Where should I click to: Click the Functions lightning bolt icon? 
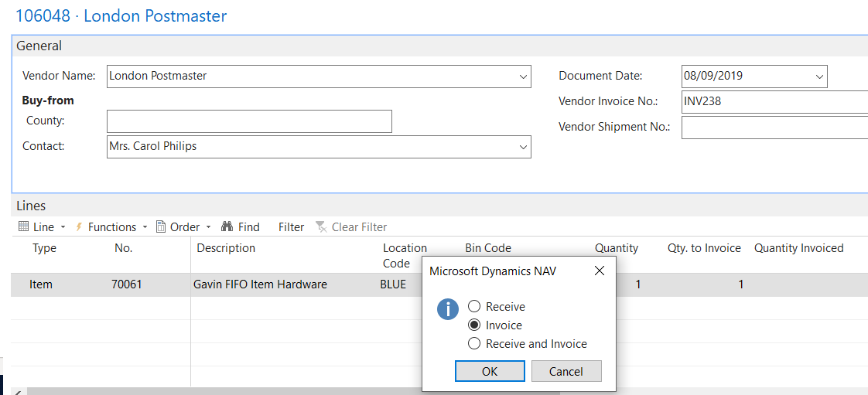[79, 227]
